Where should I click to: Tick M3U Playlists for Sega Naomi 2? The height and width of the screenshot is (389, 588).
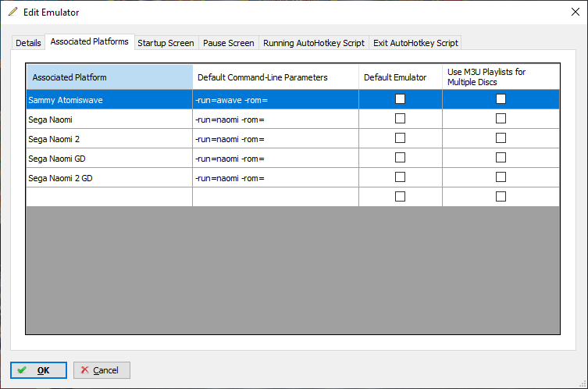tap(501, 138)
